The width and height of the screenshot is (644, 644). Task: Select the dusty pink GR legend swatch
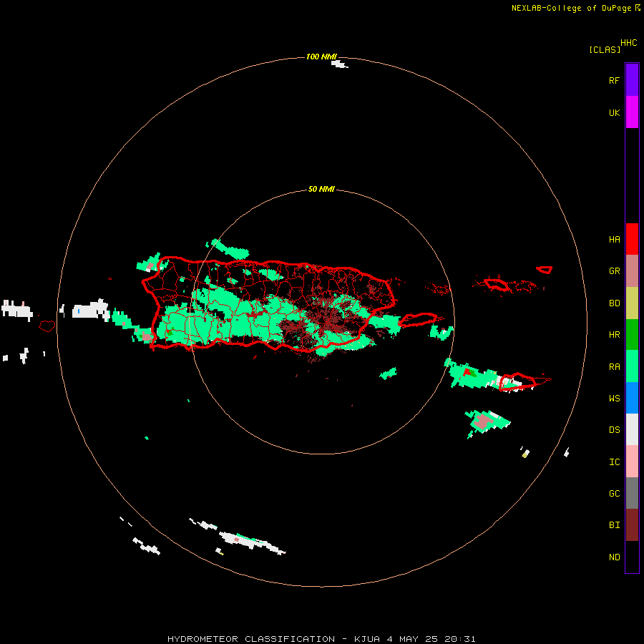point(632,271)
